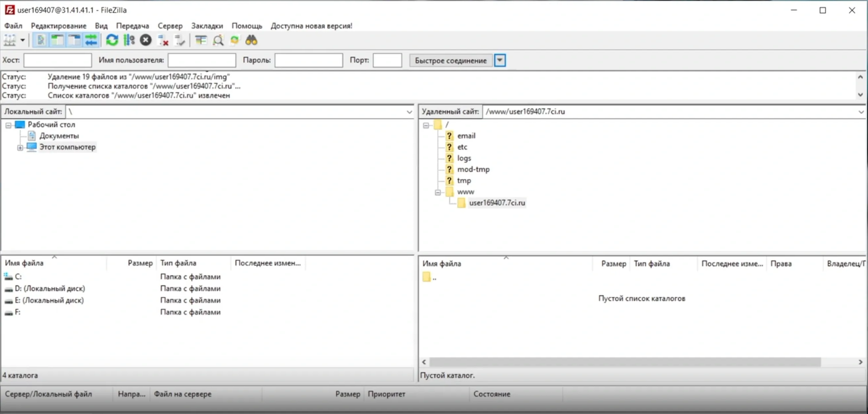Toggle processing of the transfer queue

129,40
